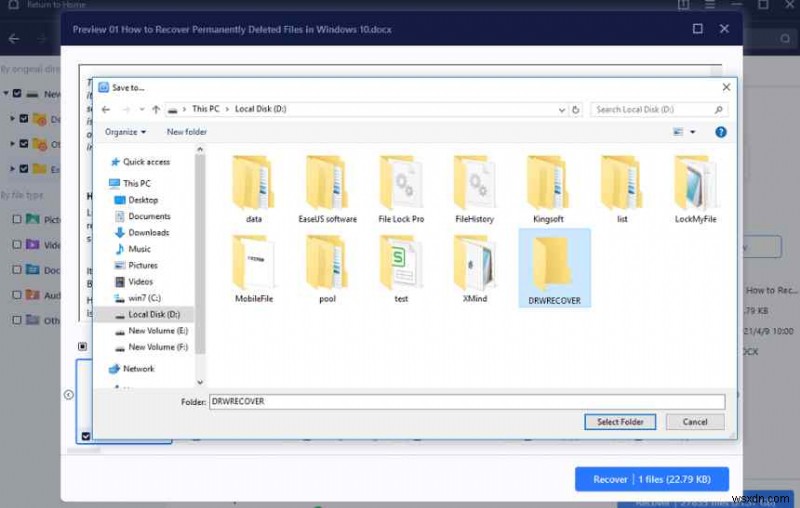Click Local Disk (D:) in address path
Screen dimensions: 800x508
(x=260, y=109)
